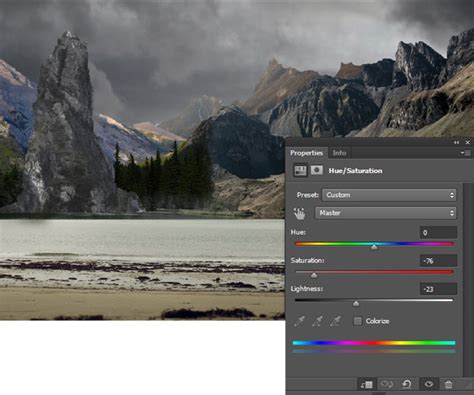
Task: Pick the add to sample eyedropper
Action: click(x=317, y=321)
